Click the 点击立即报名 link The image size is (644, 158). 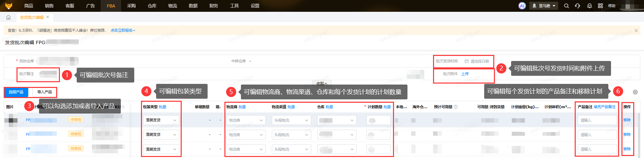(123, 30)
